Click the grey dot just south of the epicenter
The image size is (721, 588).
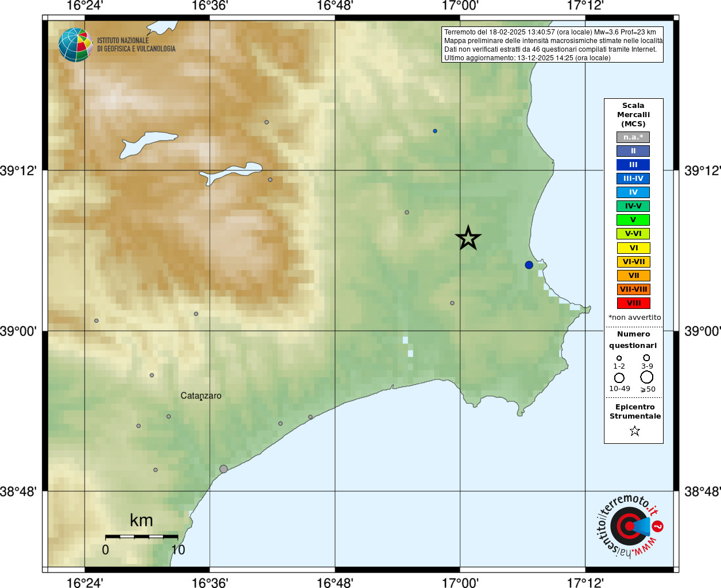point(452,303)
